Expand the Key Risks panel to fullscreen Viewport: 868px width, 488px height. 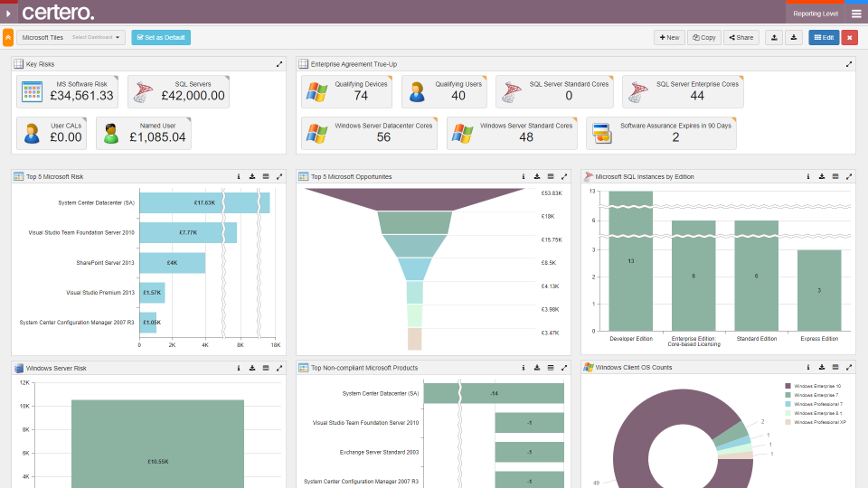click(x=279, y=64)
